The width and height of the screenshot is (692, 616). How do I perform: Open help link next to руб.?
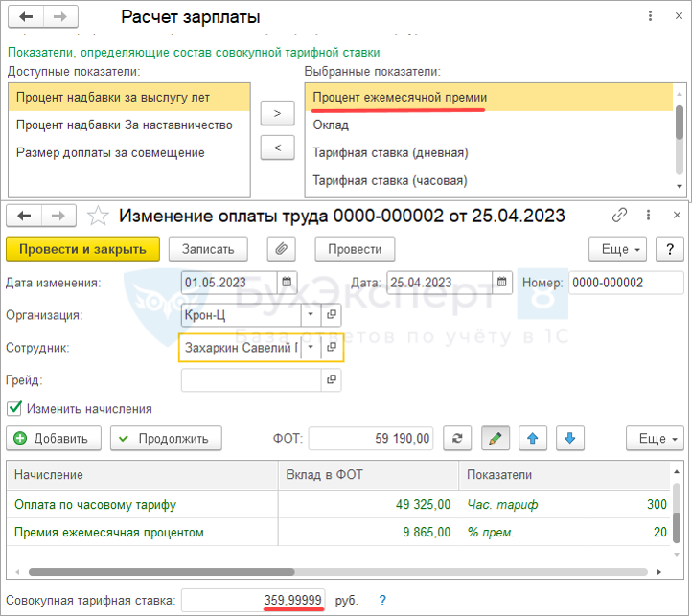(x=382, y=600)
